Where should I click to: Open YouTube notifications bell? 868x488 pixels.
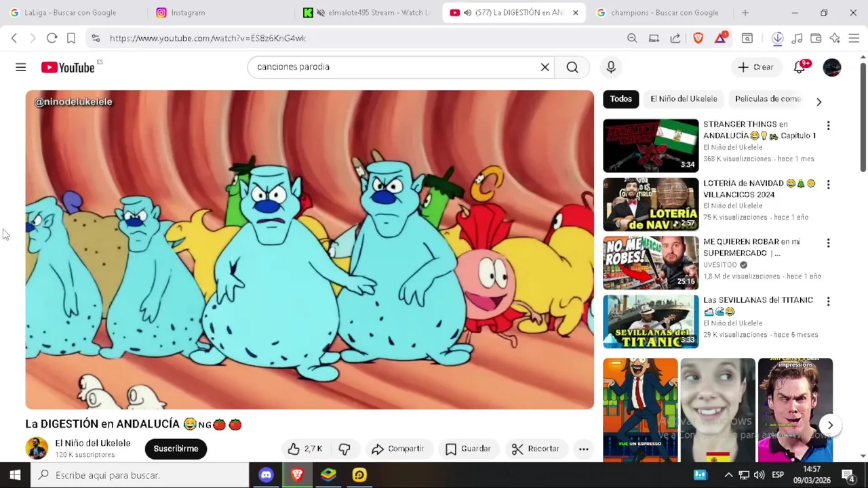click(x=800, y=67)
